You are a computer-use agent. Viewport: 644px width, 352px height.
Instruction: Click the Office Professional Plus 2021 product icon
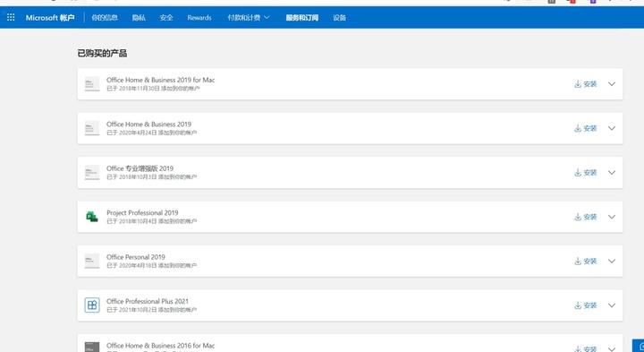click(x=92, y=305)
